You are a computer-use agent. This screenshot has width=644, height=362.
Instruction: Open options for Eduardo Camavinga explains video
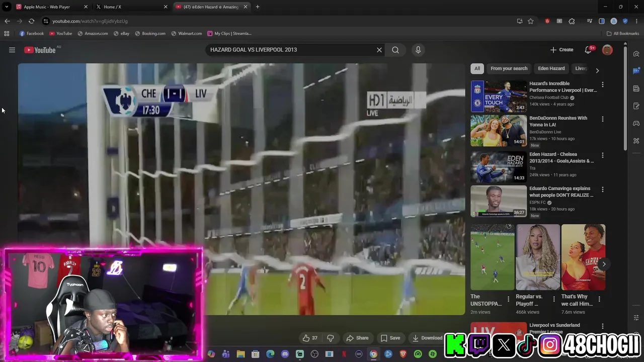coord(602,190)
